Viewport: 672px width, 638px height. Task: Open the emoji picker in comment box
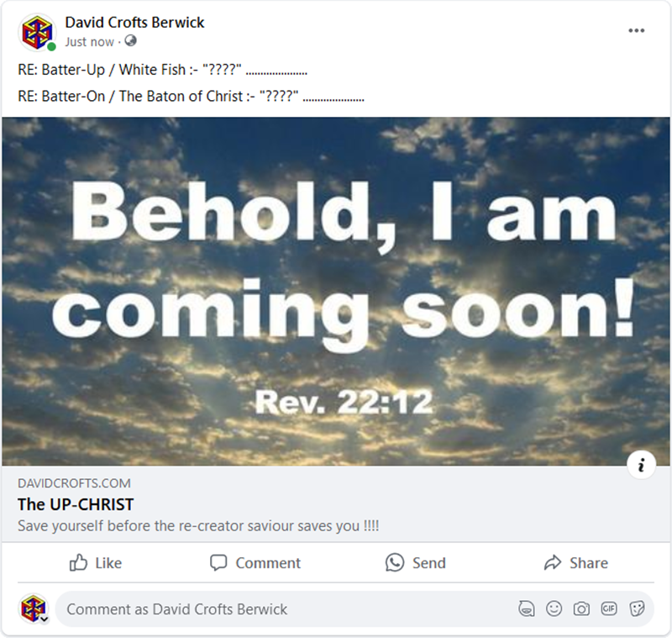(x=554, y=609)
